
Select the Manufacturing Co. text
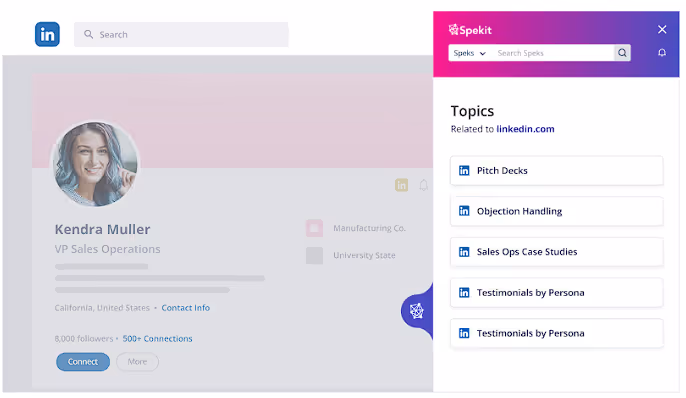tap(369, 228)
